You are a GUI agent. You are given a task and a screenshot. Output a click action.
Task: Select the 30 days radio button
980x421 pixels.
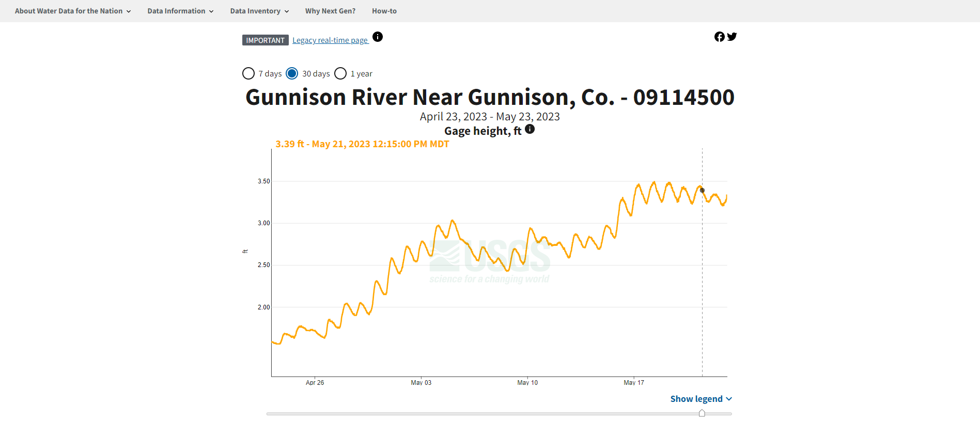tap(292, 73)
